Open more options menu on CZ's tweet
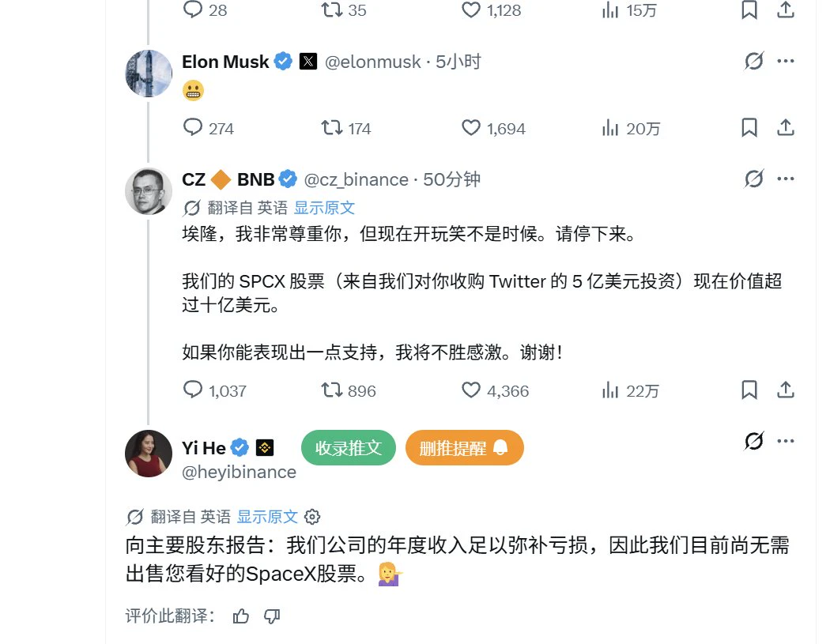The height and width of the screenshot is (644, 830). (x=786, y=179)
